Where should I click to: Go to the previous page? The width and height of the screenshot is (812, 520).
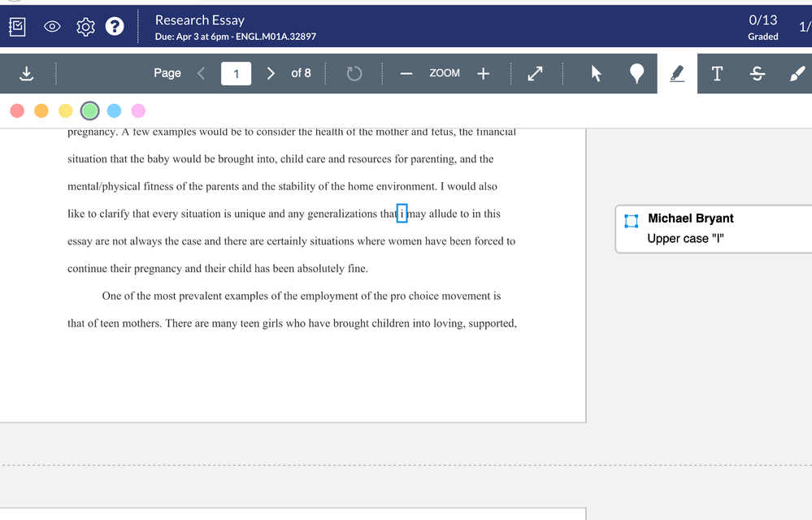pyautogui.click(x=202, y=73)
